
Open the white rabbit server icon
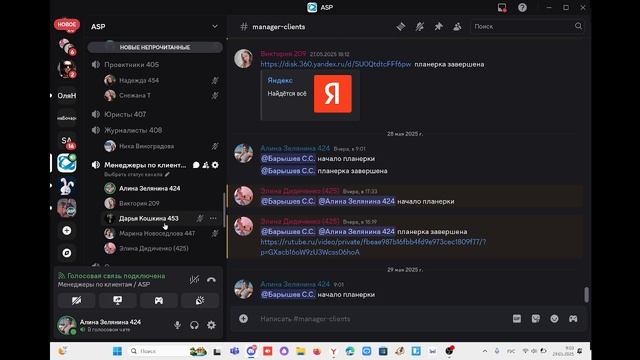pyautogui.click(x=67, y=186)
